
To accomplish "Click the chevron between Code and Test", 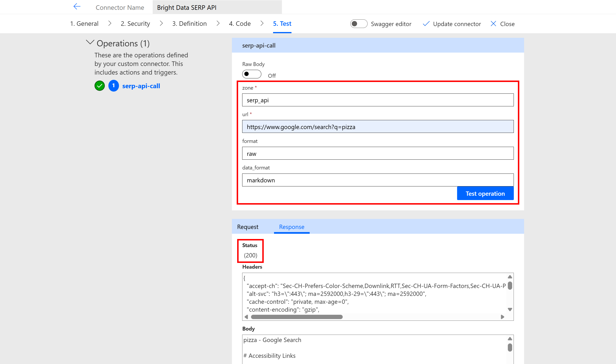I will tap(262, 23).
